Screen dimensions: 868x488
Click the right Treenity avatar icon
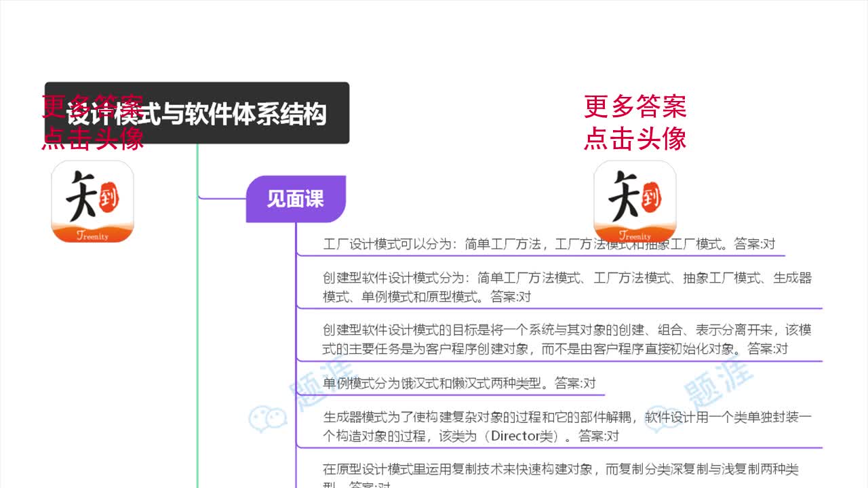pyautogui.click(x=635, y=201)
